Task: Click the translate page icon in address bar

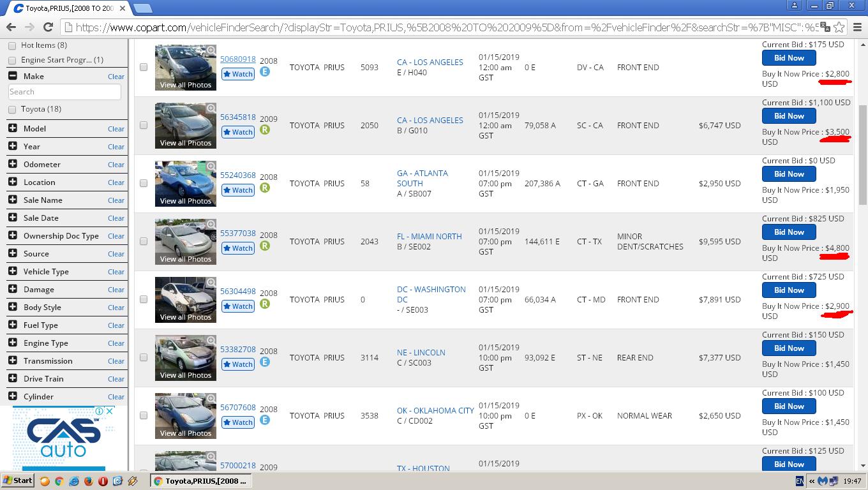Action: tap(825, 27)
